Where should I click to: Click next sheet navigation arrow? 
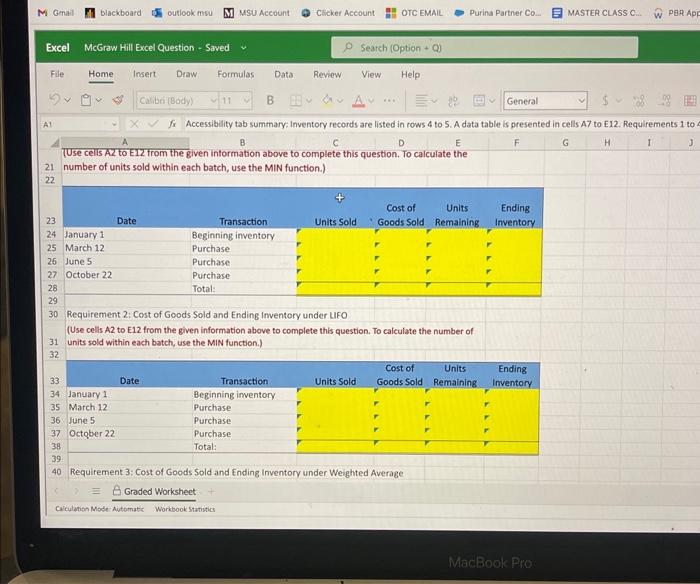coord(76,491)
